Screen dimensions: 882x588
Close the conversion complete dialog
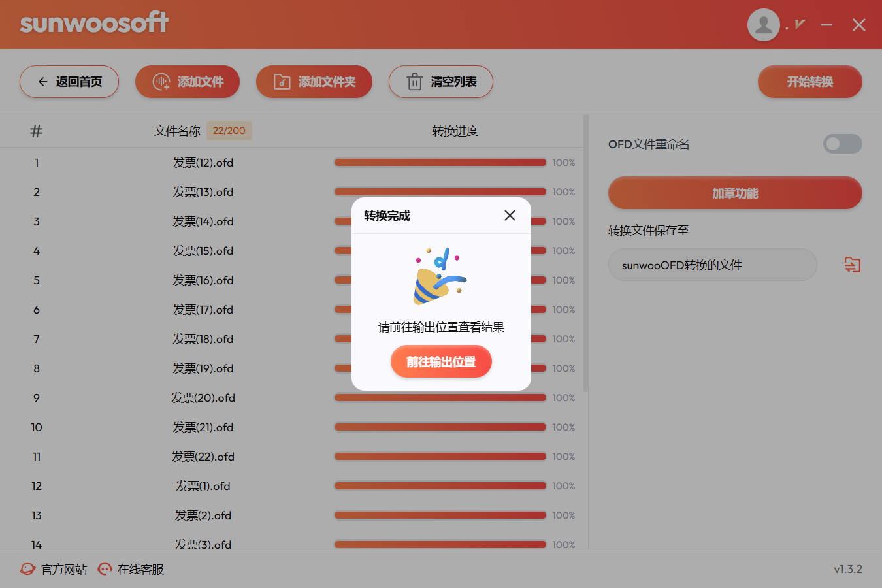tap(510, 216)
